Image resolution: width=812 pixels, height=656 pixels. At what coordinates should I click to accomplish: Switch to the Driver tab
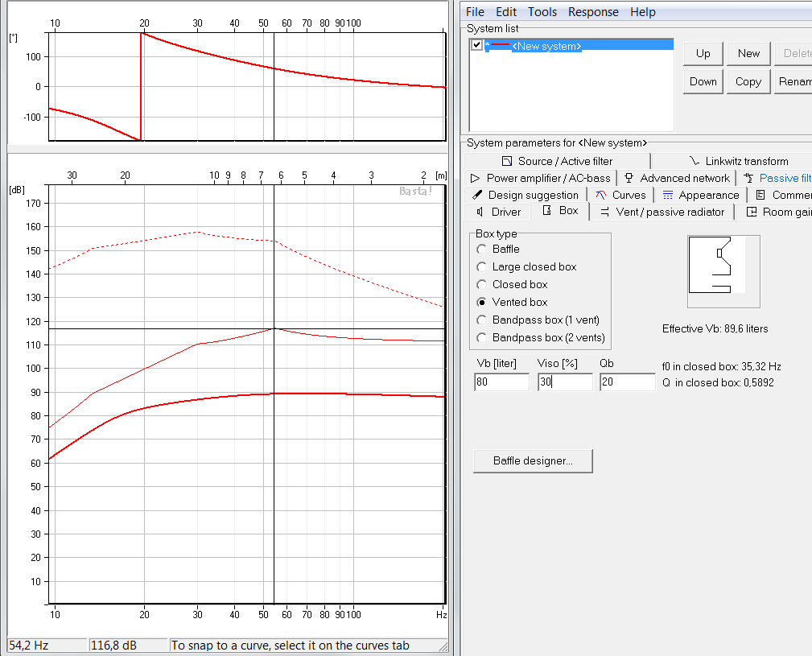(x=497, y=212)
